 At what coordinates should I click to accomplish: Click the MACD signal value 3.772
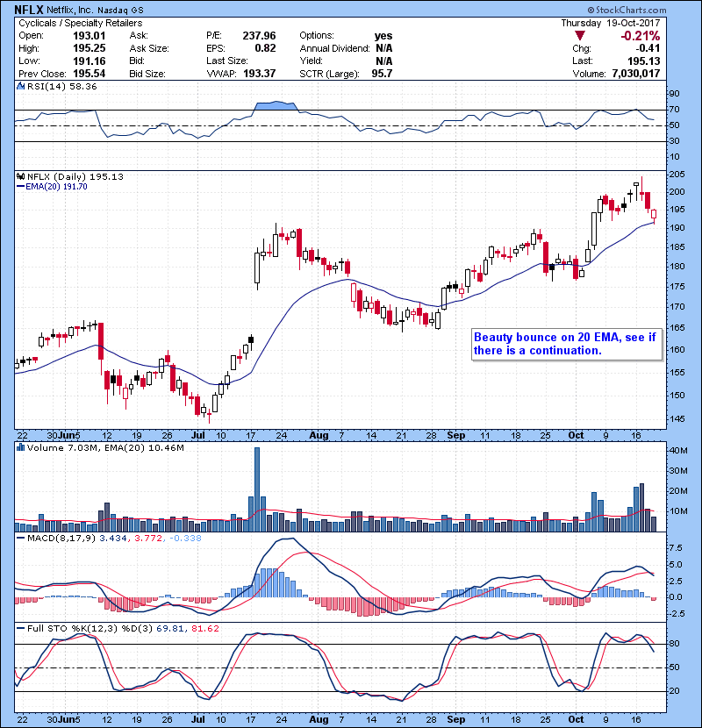147,539
